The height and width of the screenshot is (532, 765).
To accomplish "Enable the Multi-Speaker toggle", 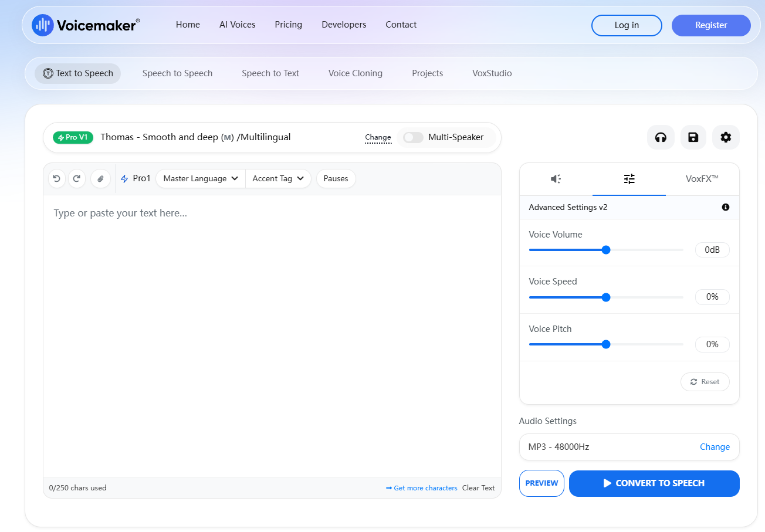I will click(413, 137).
